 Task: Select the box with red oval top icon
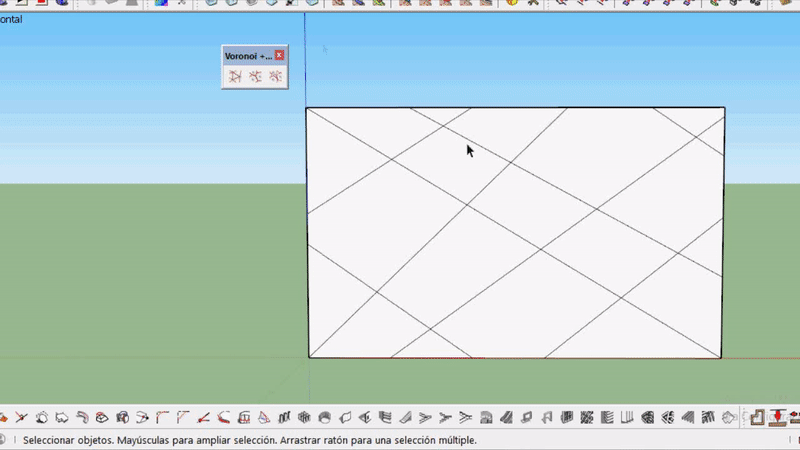pyautogui.click(x=102, y=418)
